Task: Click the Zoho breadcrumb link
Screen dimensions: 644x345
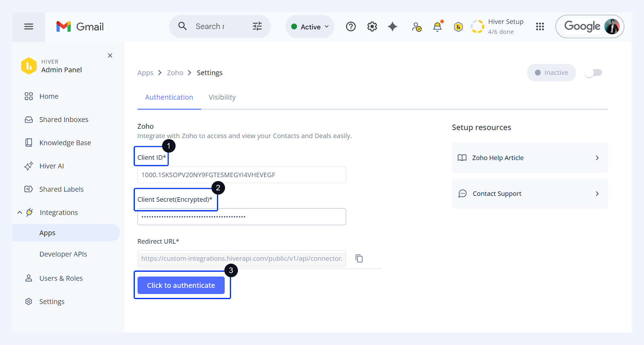Action: pyautogui.click(x=175, y=73)
